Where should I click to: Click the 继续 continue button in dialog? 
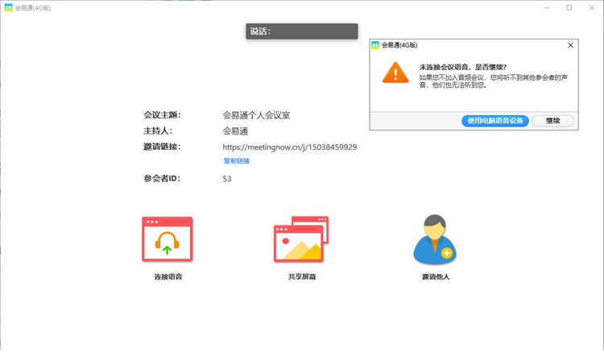click(552, 121)
